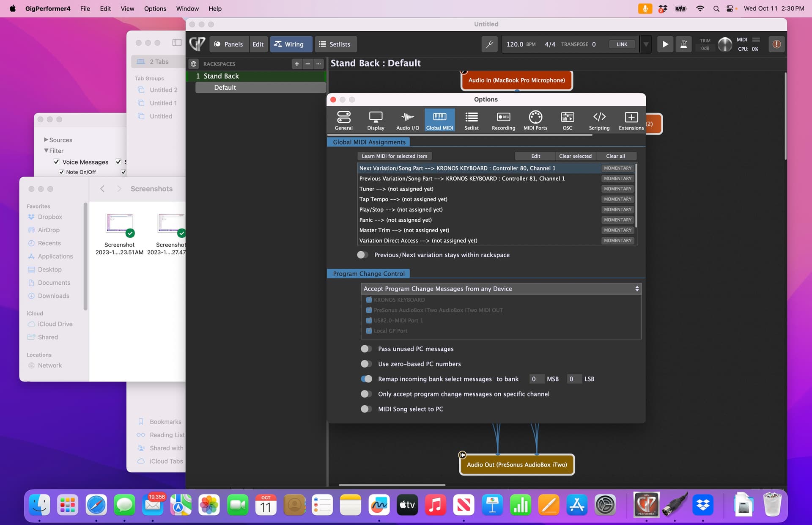Screen dimensions: 812x525
Task: Expand the Sources tree item
Action: click(x=46, y=140)
